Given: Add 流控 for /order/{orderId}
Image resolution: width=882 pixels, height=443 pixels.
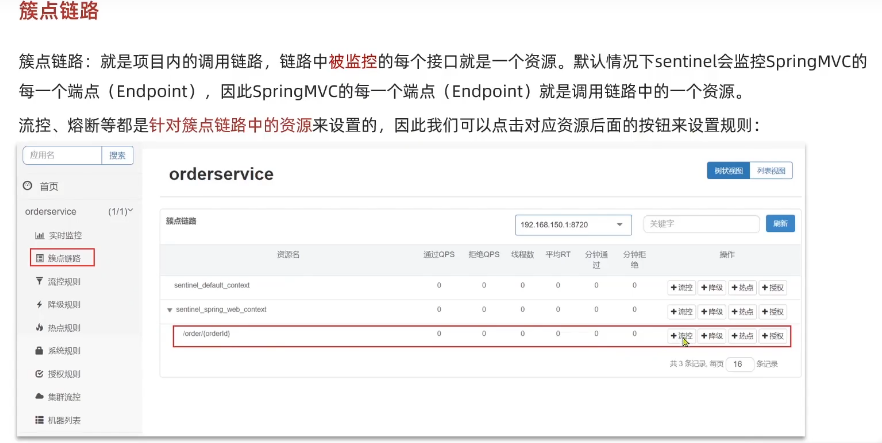Looking at the screenshot, I should pos(681,336).
